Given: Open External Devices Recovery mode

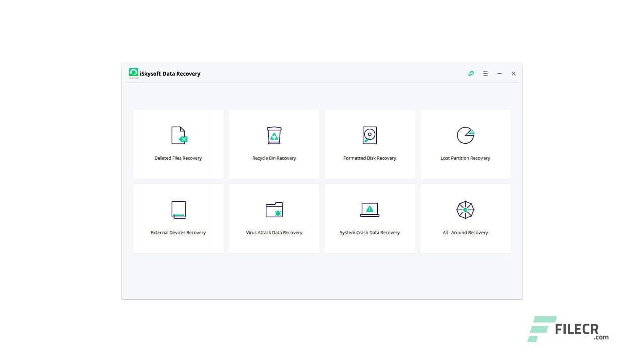Looking at the screenshot, I should (178, 218).
